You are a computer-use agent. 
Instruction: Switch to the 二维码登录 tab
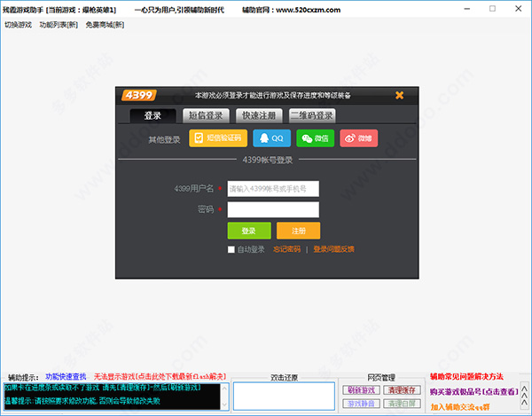(x=312, y=115)
